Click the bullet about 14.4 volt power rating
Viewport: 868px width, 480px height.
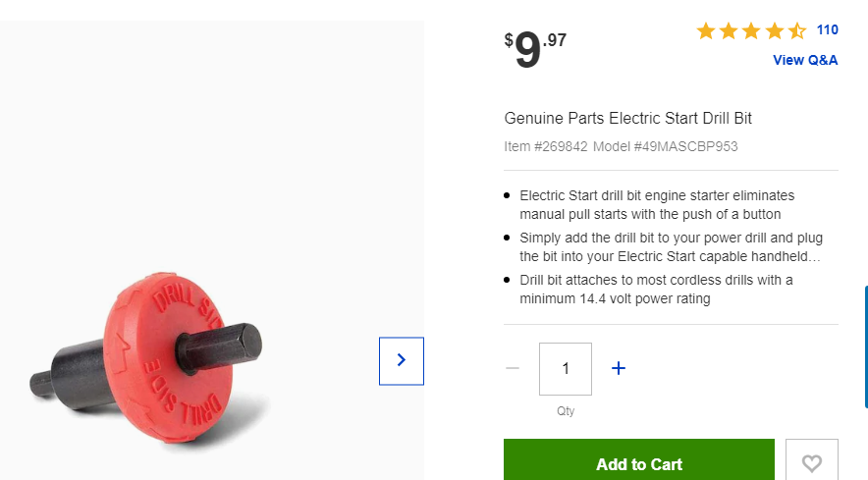click(x=656, y=289)
